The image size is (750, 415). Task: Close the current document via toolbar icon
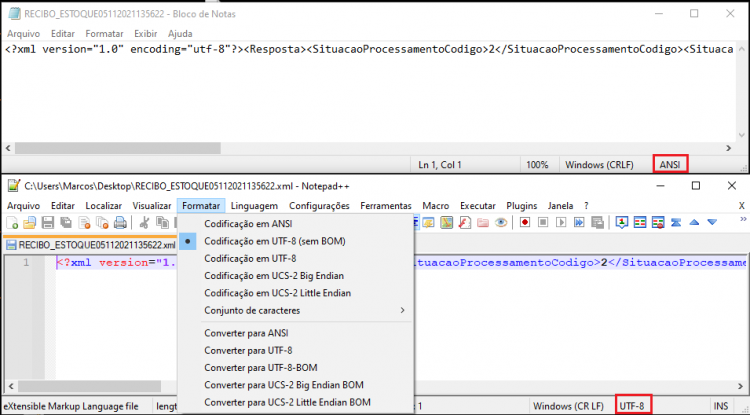coord(84,222)
